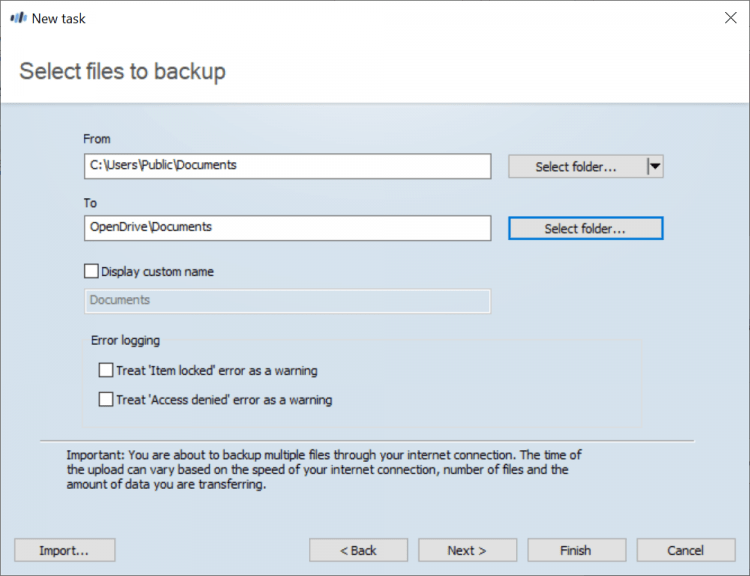Click the app logo in the title bar
This screenshot has height=576, width=750.
(18, 18)
